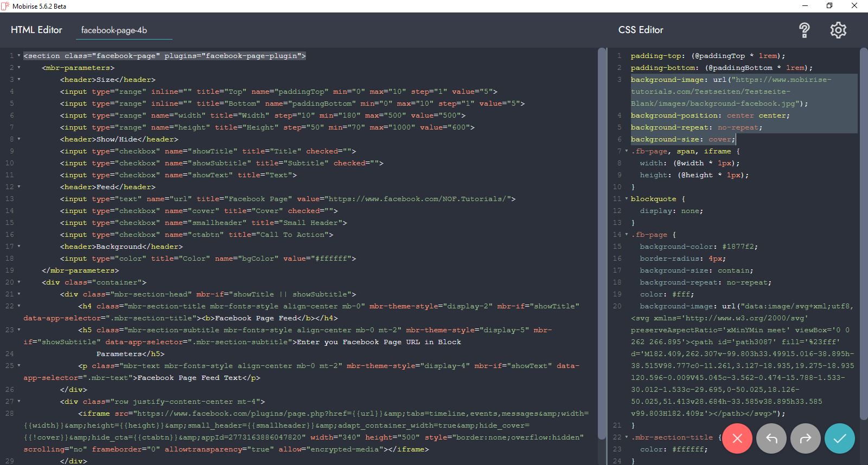Open the help question mark icon
Viewport: 868px width, 465px height.
click(805, 30)
